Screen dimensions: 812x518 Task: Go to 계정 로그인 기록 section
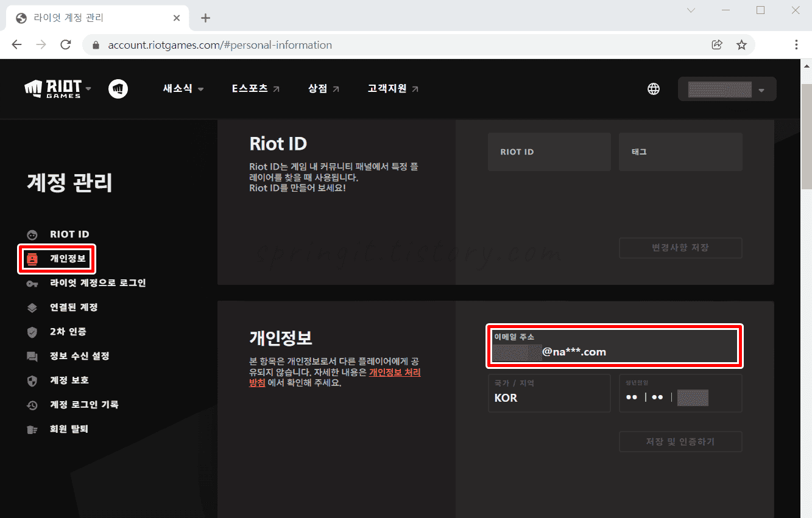click(84, 405)
